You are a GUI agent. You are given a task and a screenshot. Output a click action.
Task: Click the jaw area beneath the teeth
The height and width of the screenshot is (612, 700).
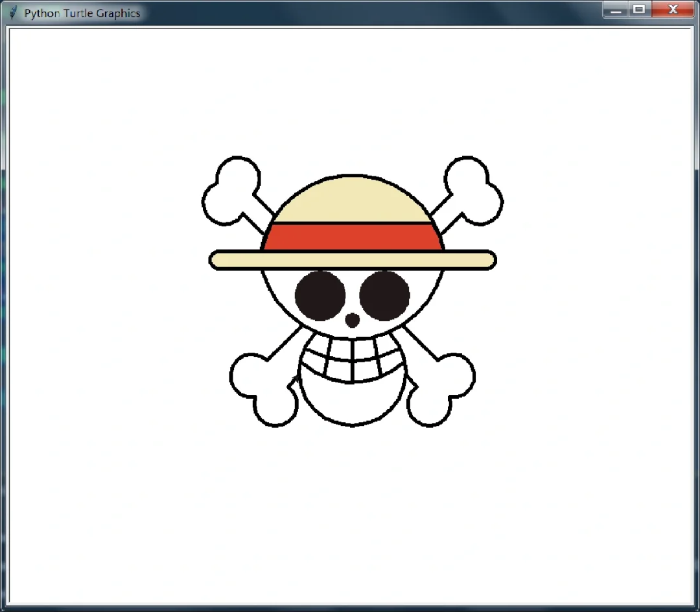coord(353,399)
